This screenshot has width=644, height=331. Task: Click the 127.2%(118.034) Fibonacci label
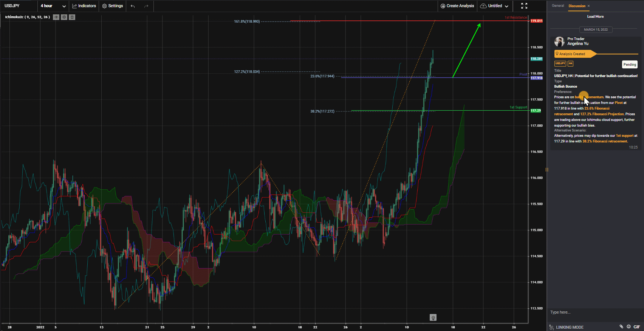coord(247,72)
